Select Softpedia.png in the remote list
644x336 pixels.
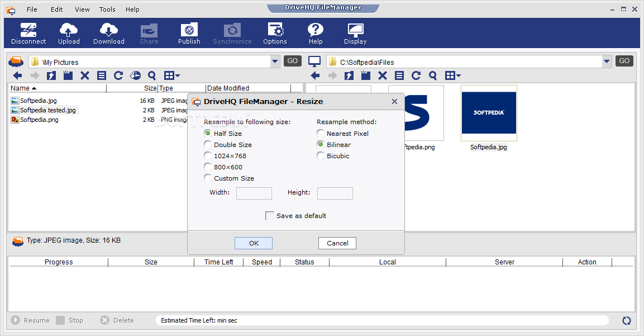39,120
